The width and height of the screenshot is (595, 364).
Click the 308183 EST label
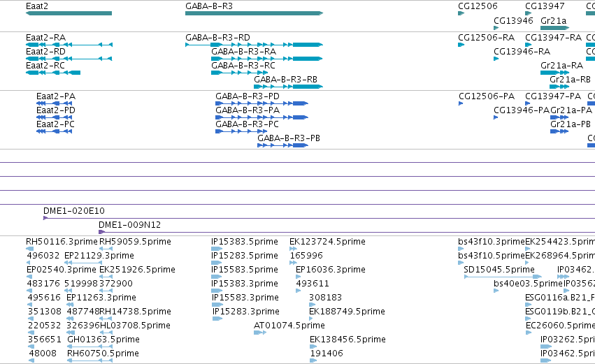click(326, 298)
